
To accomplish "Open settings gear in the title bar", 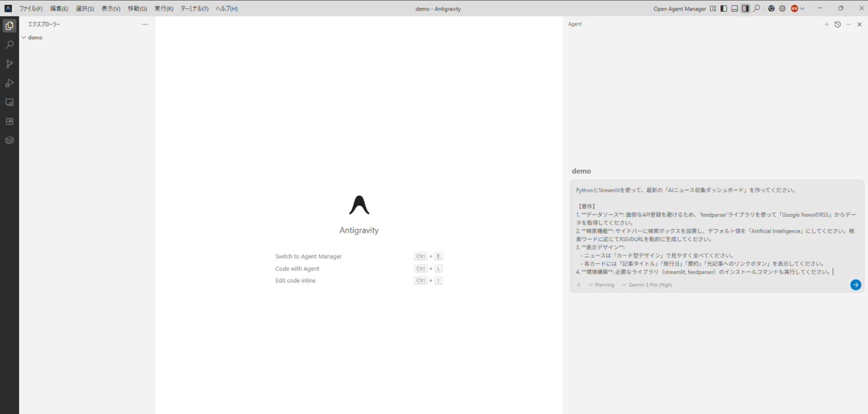I will coord(783,9).
